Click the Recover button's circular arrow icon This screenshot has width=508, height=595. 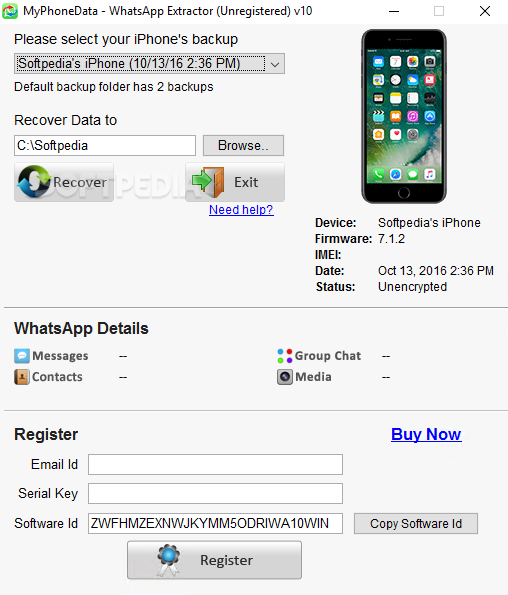[x=34, y=182]
